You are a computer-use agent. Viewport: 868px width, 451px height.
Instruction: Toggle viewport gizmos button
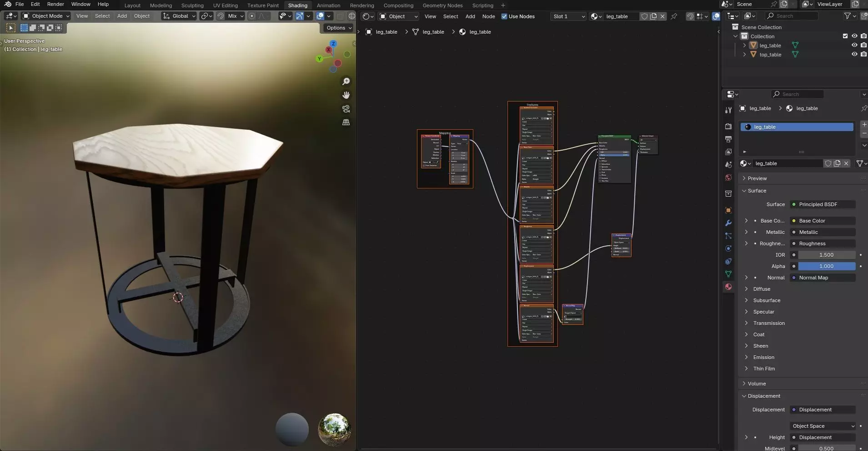point(300,16)
